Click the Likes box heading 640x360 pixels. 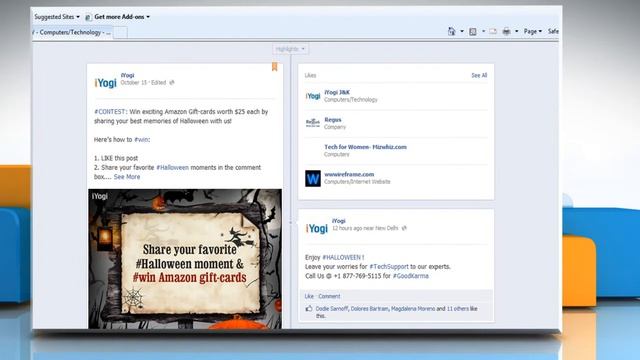[x=310, y=76]
